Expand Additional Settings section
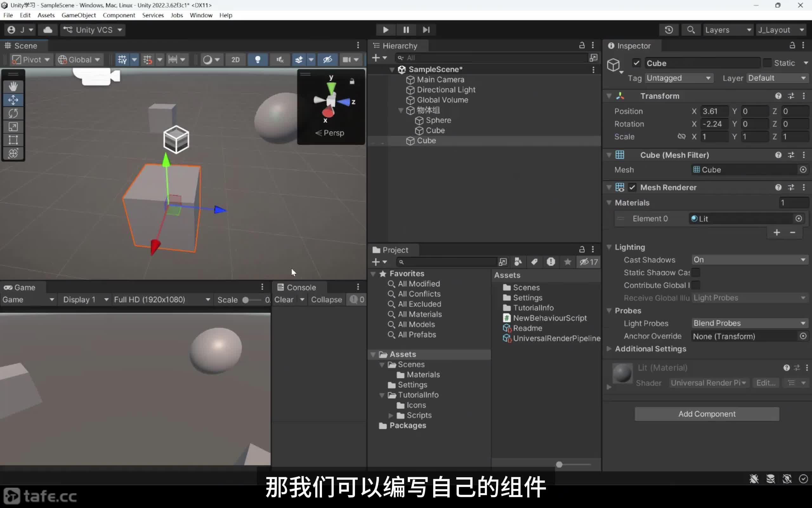This screenshot has width=812, height=508. pos(609,349)
